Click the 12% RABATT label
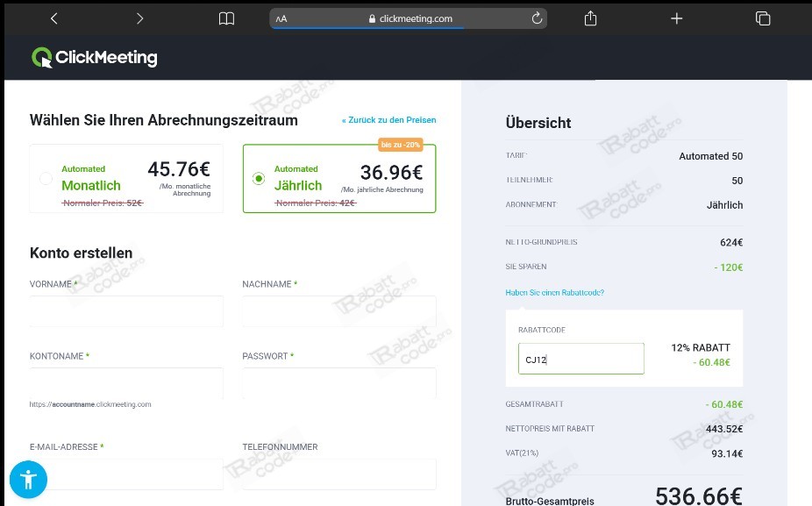The width and height of the screenshot is (812, 506). [x=701, y=347]
